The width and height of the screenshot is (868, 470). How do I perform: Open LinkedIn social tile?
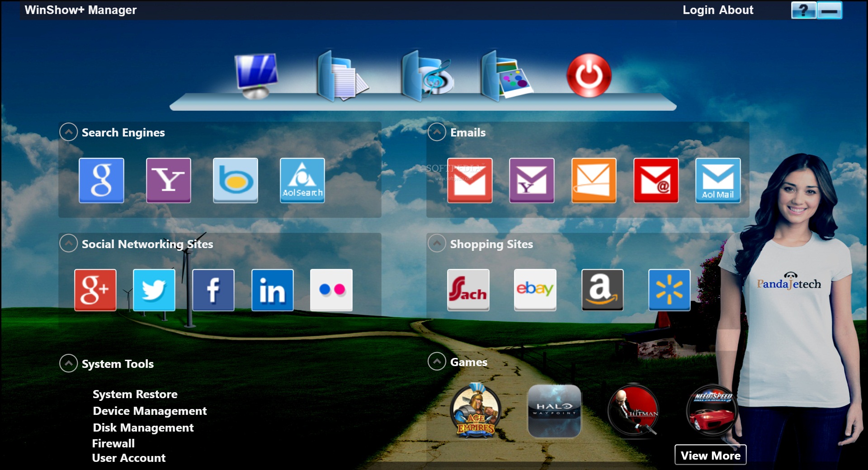point(272,290)
